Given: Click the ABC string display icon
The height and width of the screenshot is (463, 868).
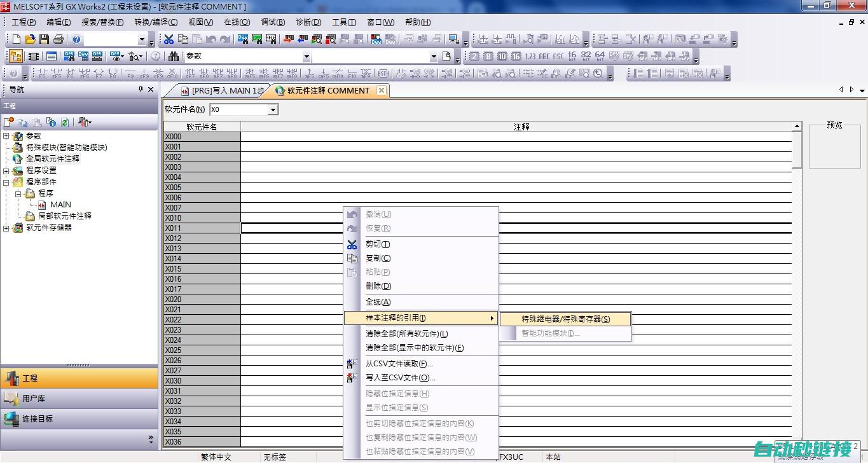Looking at the screenshot, I should (544, 57).
